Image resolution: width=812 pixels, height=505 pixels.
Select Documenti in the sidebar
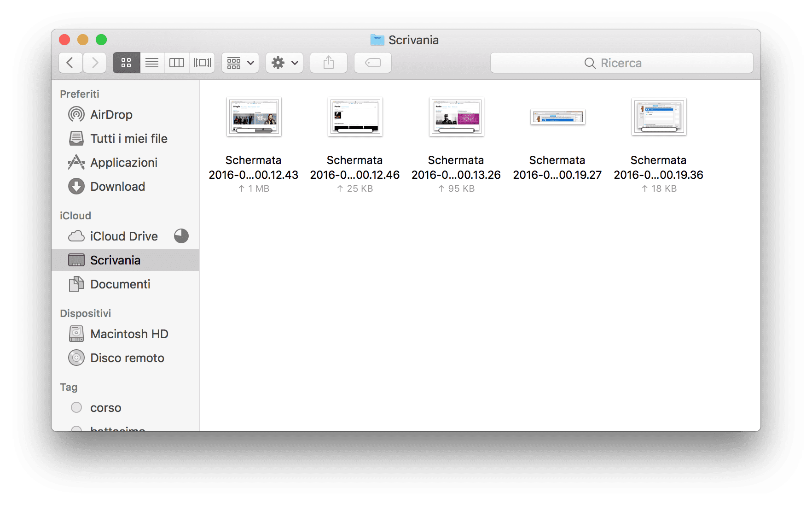point(120,284)
